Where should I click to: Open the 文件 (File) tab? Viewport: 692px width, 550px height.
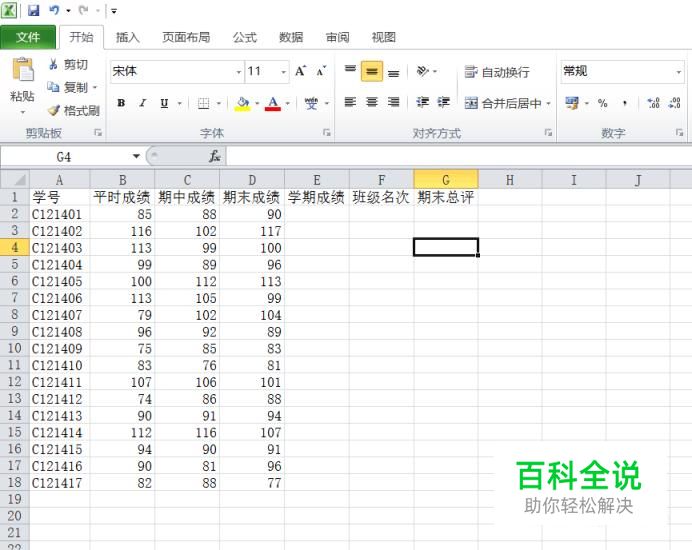[28, 37]
